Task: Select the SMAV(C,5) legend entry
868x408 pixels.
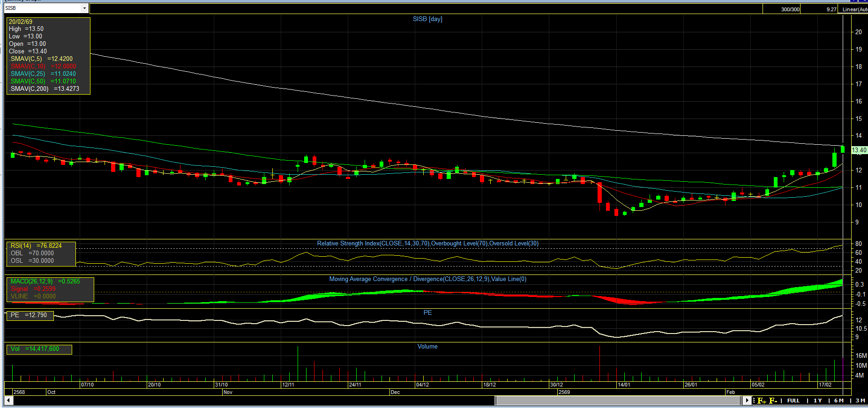Action: click(41, 59)
